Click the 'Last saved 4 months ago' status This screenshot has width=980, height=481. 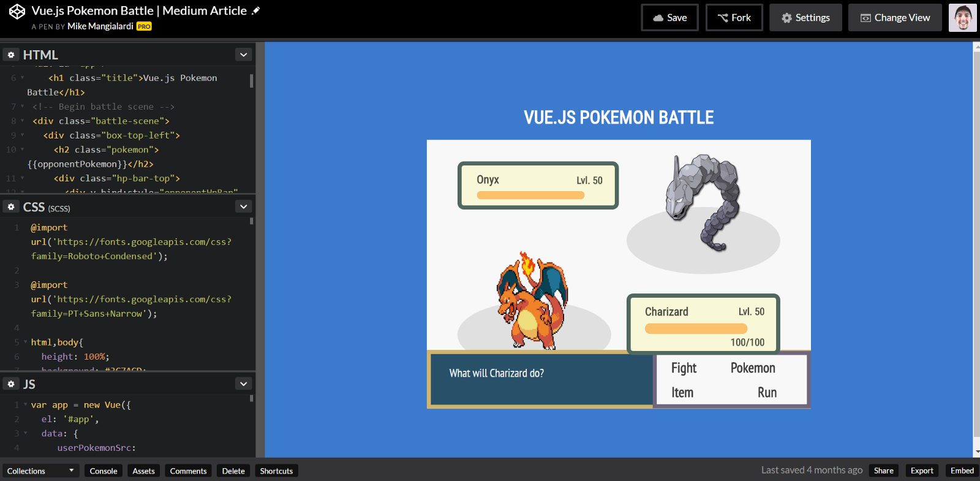[x=812, y=470]
